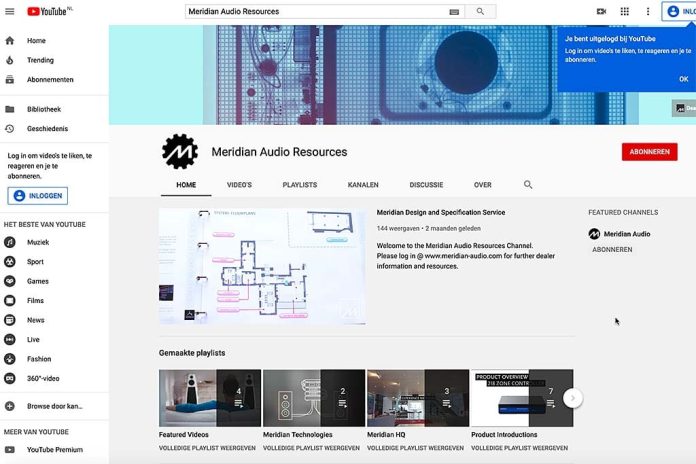This screenshot has height=464, width=696.
Task: Click the Product Introductions playlist title
Action: coord(504,435)
